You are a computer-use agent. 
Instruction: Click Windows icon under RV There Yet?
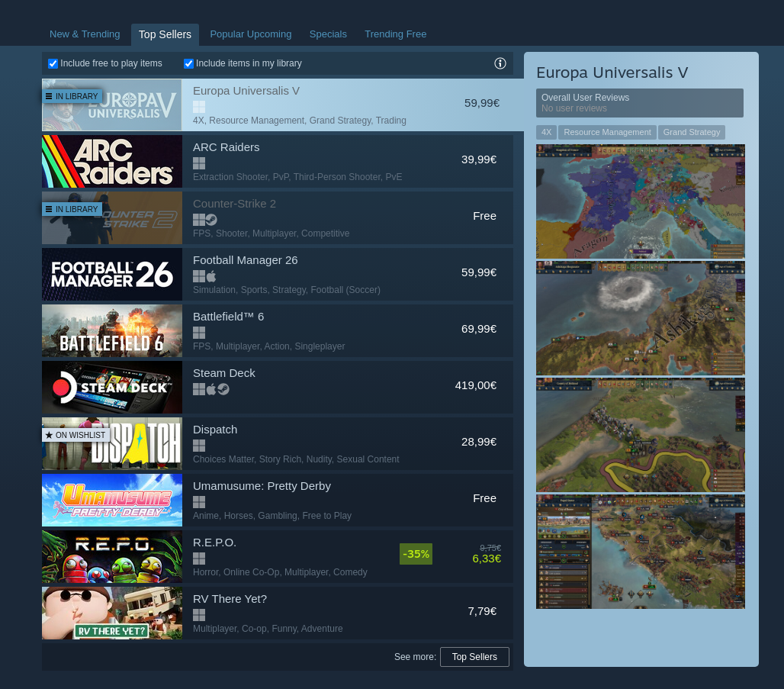(x=199, y=616)
